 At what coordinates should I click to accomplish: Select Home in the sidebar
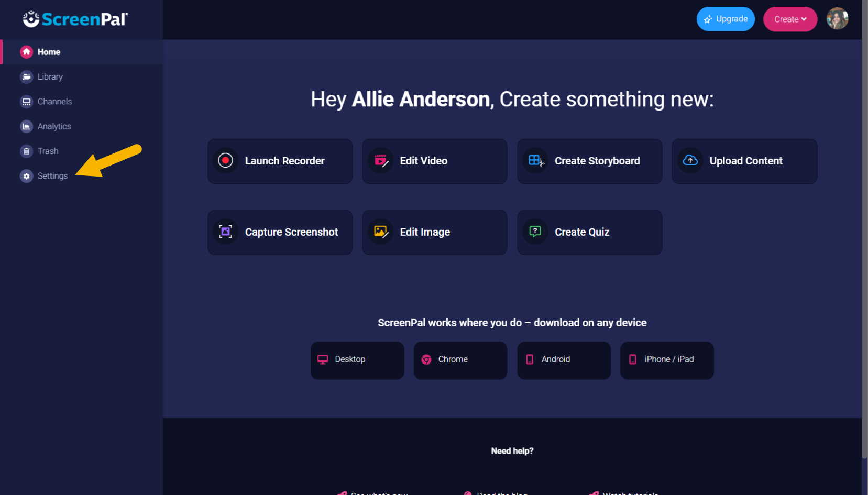tap(49, 52)
